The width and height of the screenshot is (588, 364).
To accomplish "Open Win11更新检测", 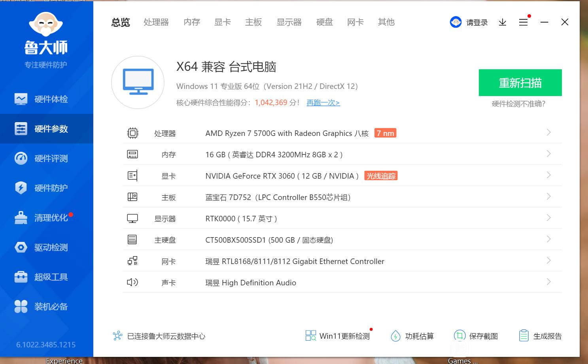I will tap(338, 336).
